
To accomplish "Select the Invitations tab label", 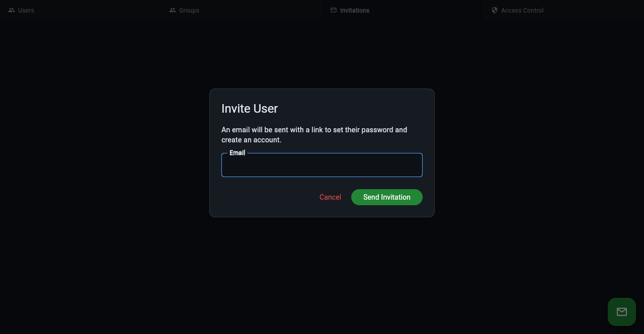I will coord(355,10).
